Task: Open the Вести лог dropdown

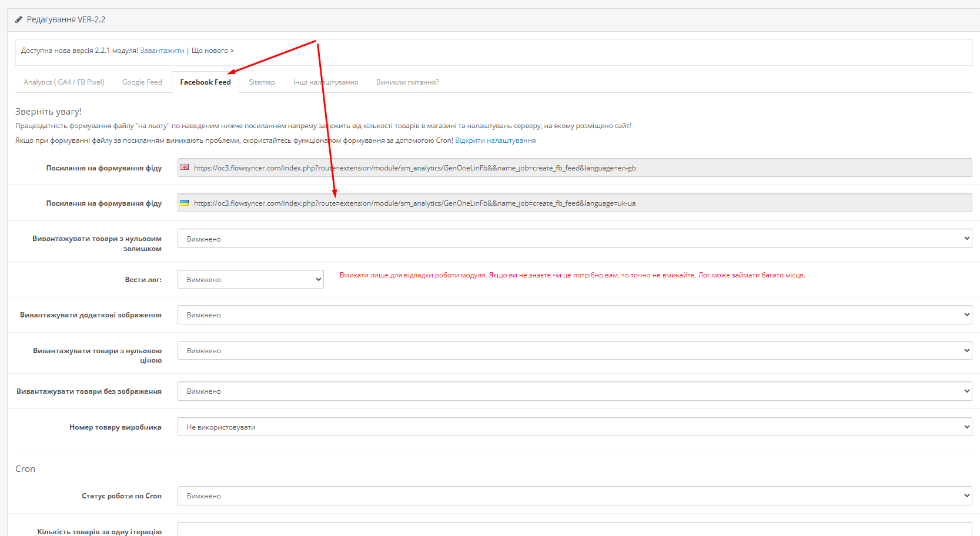Action: click(250, 279)
